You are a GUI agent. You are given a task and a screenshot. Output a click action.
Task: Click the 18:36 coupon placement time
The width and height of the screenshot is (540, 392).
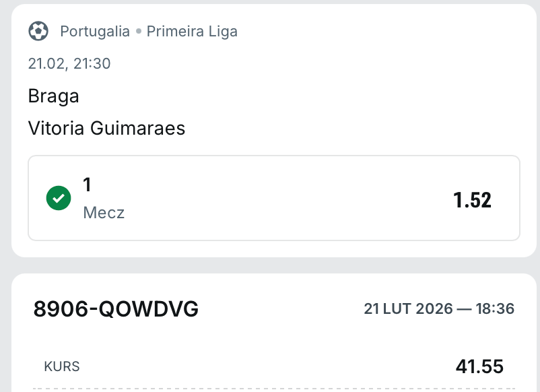(x=494, y=309)
